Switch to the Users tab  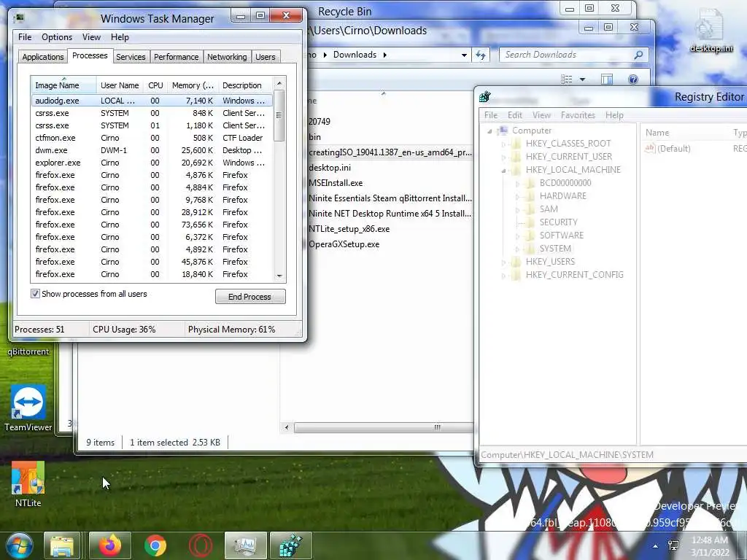pos(266,57)
